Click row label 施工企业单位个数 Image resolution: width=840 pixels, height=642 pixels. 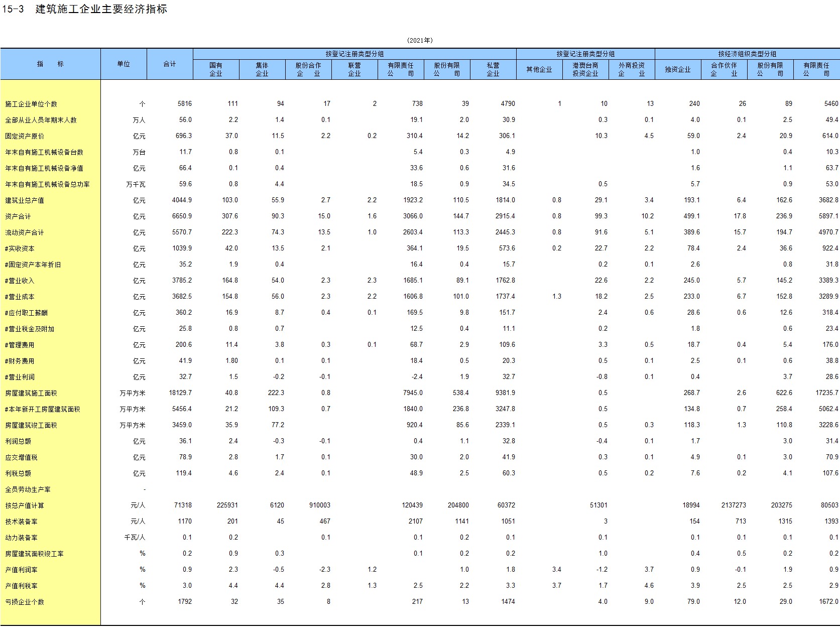point(31,104)
